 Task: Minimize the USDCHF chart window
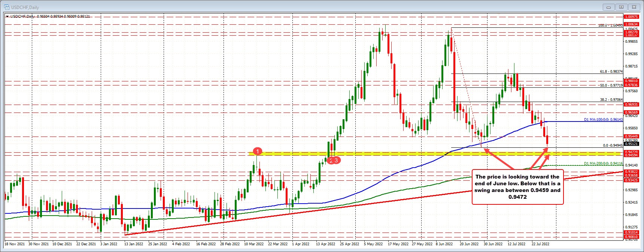[608, 7]
